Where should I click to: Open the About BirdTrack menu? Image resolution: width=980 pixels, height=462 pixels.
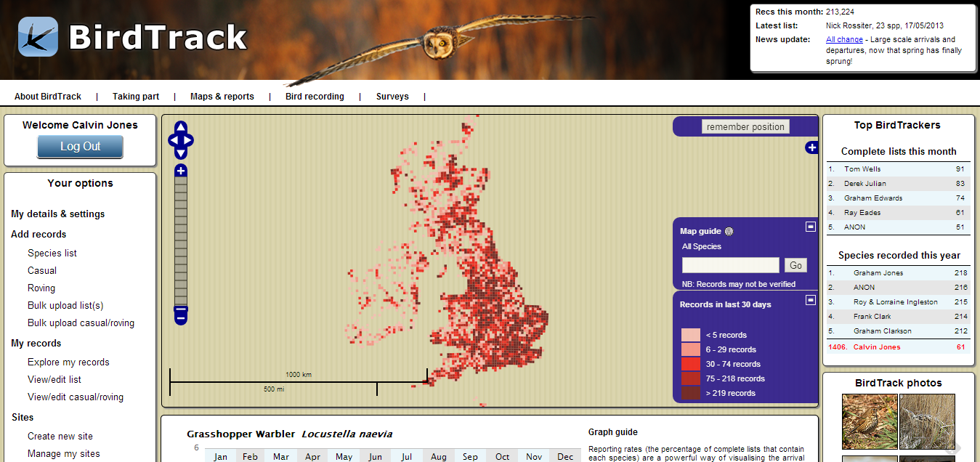pyautogui.click(x=48, y=97)
